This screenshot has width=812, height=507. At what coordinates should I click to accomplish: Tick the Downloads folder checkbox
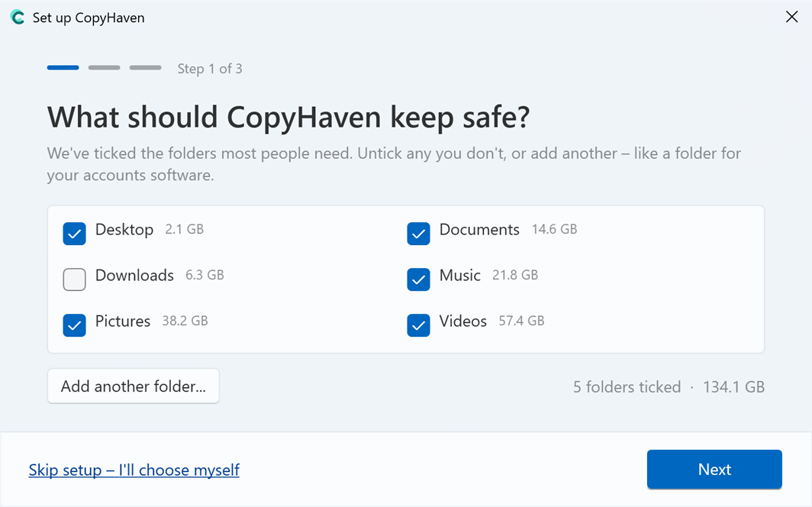[x=74, y=279]
